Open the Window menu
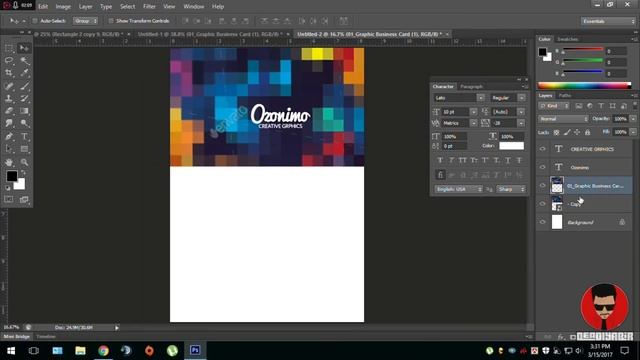Image resolution: width=640 pixels, height=360 pixels. [x=193, y=7]
